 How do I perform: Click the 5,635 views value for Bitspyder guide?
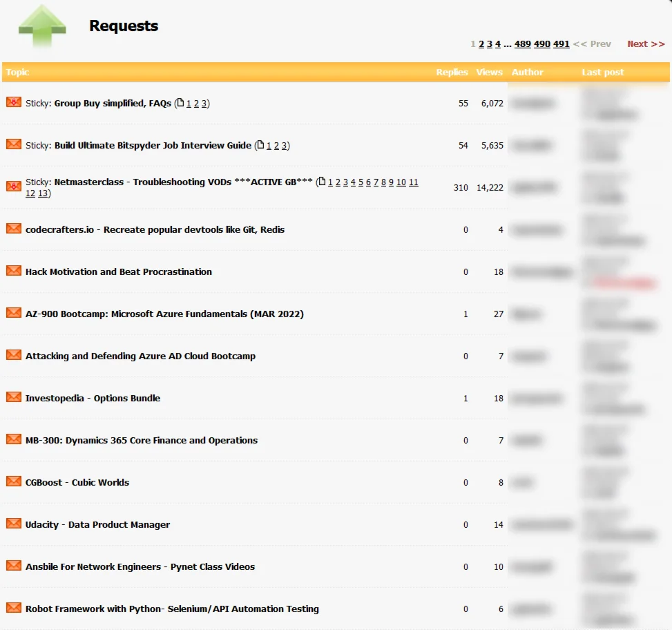(x=492, y=145)
